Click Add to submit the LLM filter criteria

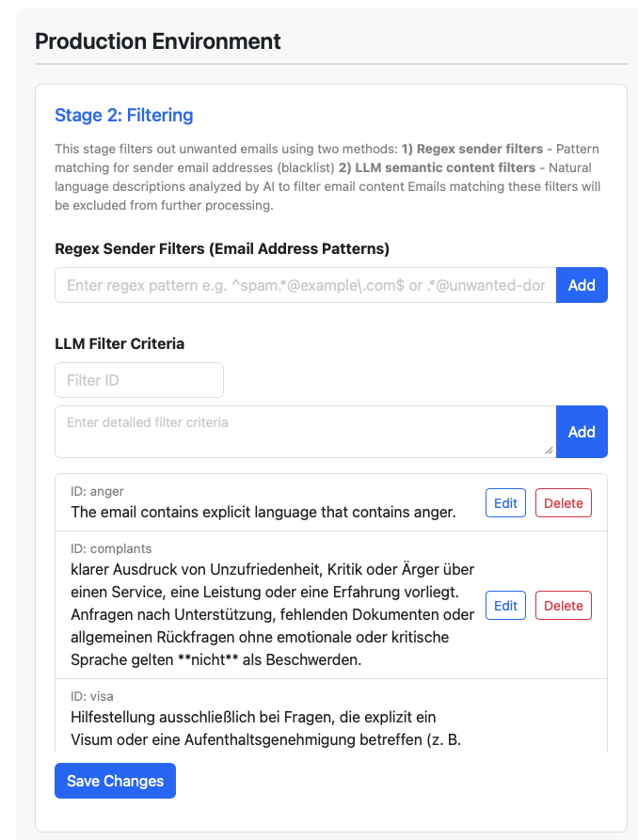tap(582, 431)
